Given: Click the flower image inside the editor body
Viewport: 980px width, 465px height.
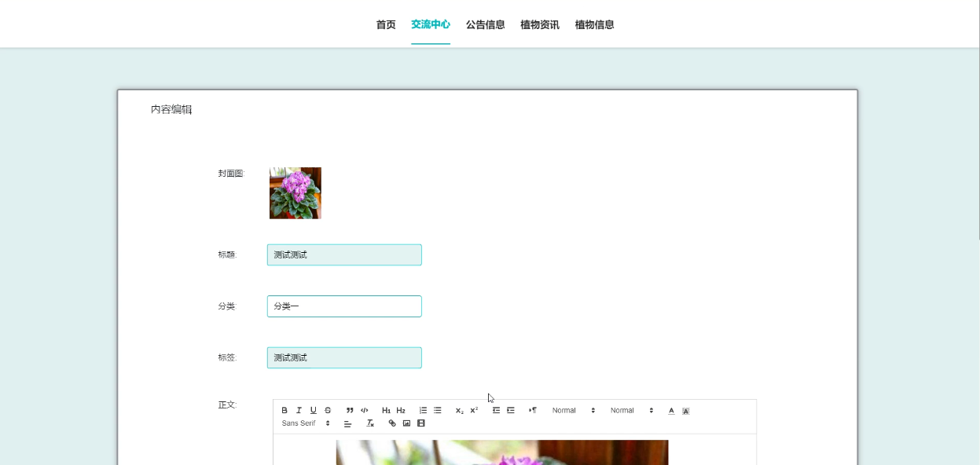Looking at the screenshot, I should click(502, 452).
